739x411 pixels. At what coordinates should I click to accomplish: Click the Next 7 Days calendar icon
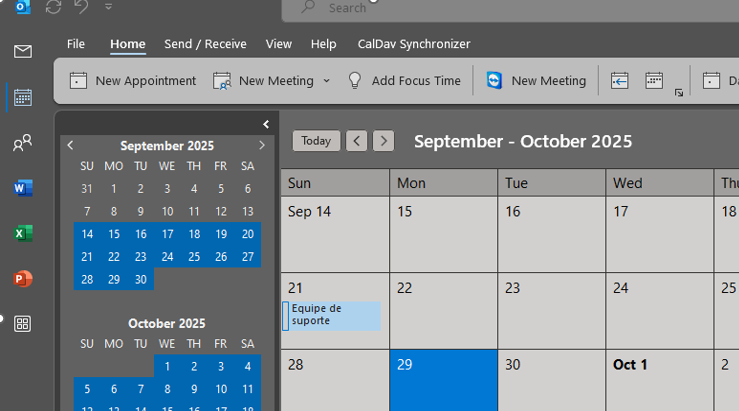pos(654,81)
